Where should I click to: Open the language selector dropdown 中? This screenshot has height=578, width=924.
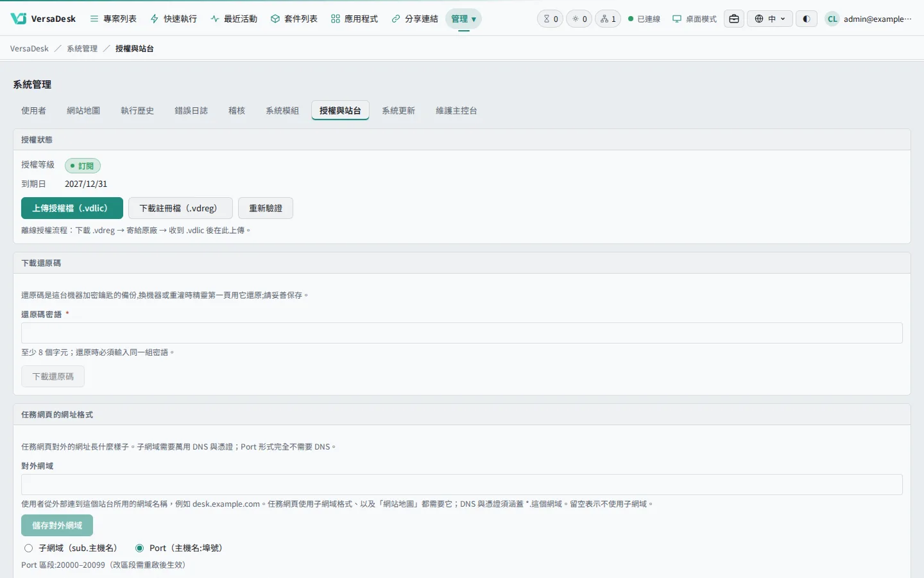pyautogui.click(x=770, y=19)
